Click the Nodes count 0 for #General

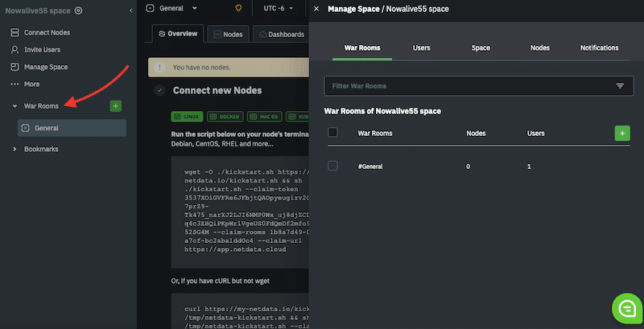tap(469, 167)
